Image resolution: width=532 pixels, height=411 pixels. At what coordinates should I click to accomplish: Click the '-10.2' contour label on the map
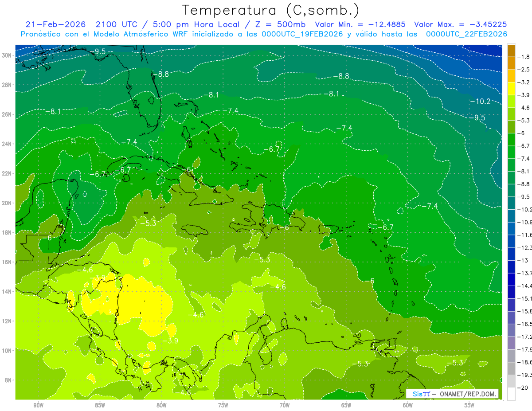(x=480, y=102)
